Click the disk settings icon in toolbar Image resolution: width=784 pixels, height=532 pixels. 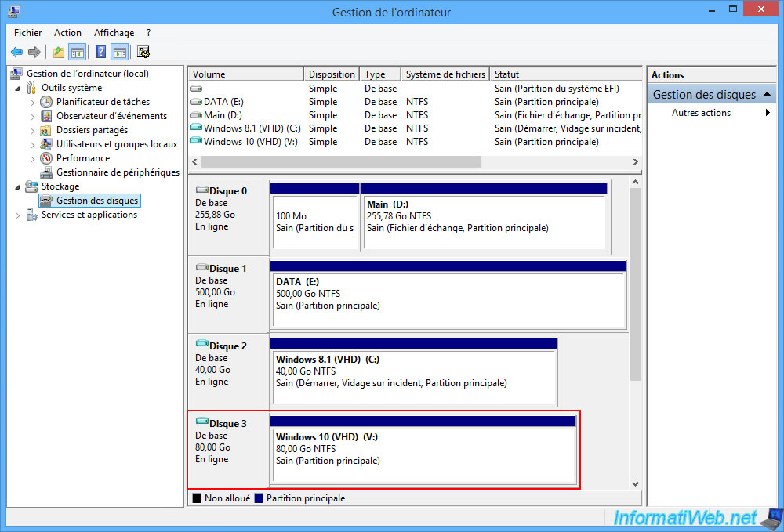(x=143, y=52)
